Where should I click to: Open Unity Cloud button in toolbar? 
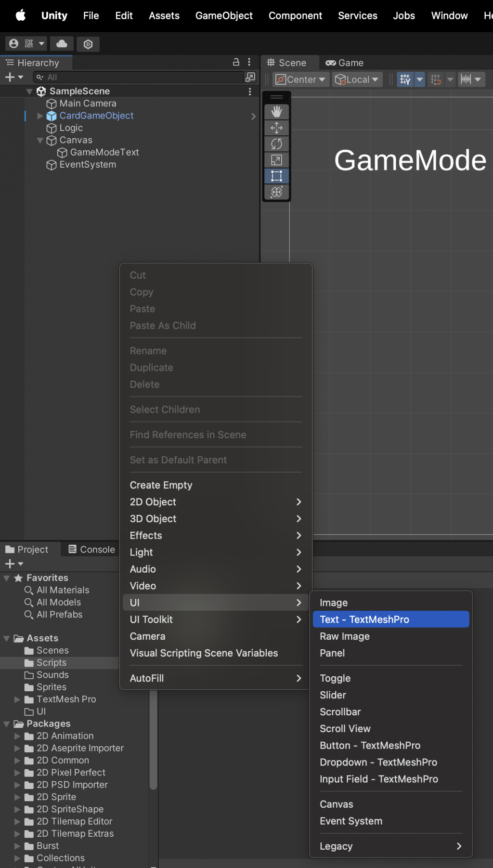click(x=62, y=44)
